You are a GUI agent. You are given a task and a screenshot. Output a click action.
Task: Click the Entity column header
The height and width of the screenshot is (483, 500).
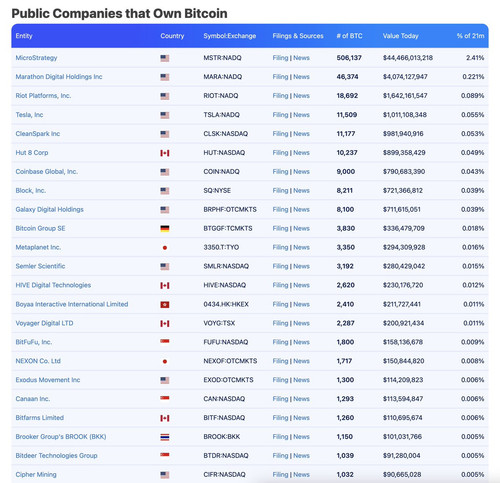coord(24,36)
